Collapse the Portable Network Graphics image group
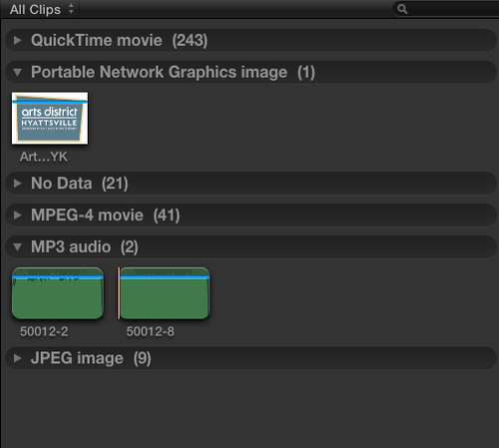The height and width of the screenshot is (448, 499). tap(18, 72)
